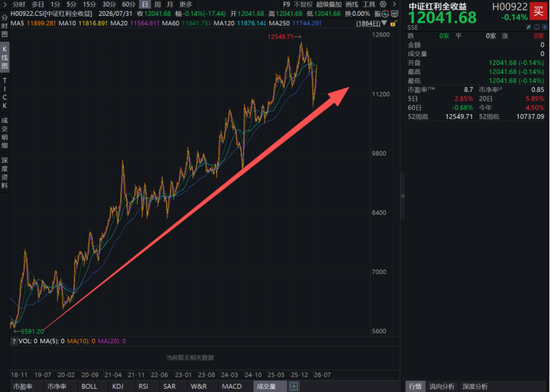This screenshot has height=392, width=550.
Task: Toggle the orange chart lock icon
Action: point(393,24)
